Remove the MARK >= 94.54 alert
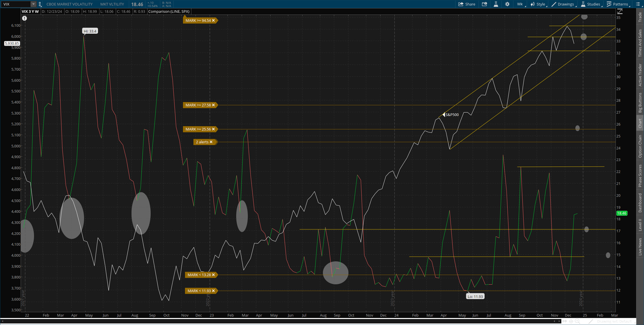 tap(214, 20)
